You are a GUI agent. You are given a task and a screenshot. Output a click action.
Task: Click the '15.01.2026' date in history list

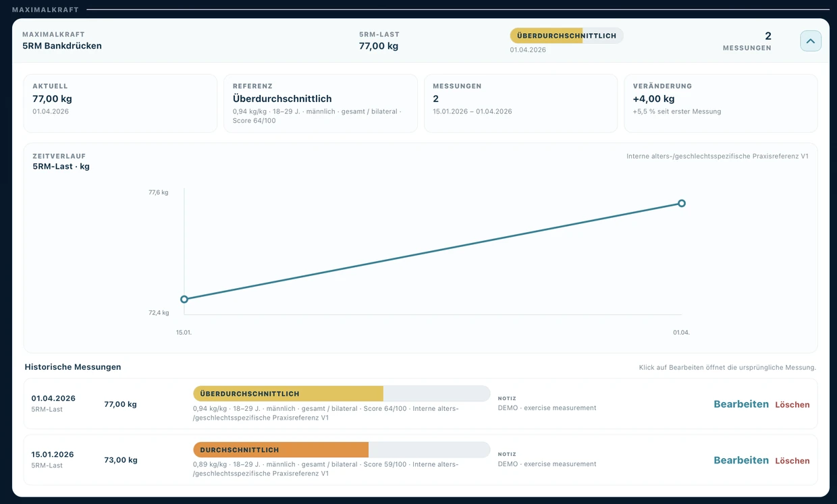(53, 455)
